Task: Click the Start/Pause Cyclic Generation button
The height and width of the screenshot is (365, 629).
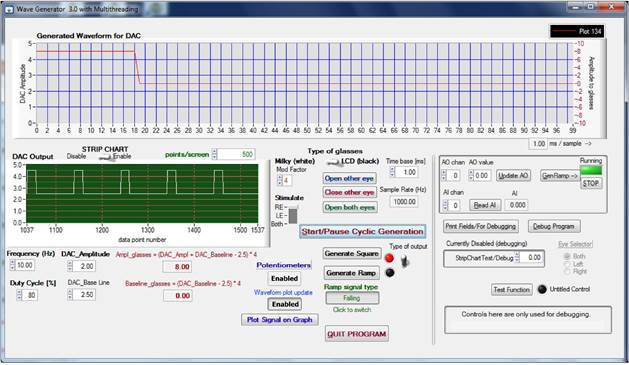Action: 363,231
